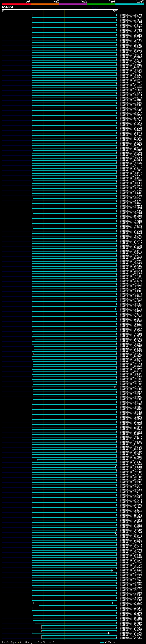Select hit label UniRef100_P10049
Screen dimensions: 146x644
point(131,610)
